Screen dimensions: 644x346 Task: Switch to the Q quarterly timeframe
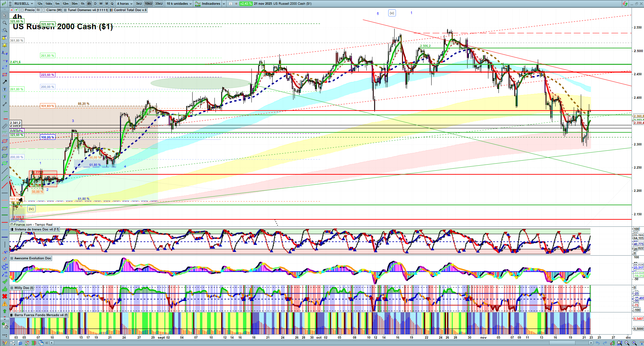point(112,4)
